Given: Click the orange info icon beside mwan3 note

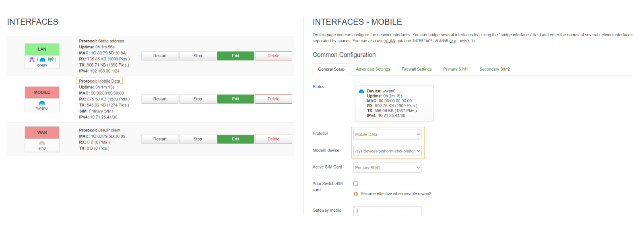Looking at the screenshot, I should tap(356, 194).
